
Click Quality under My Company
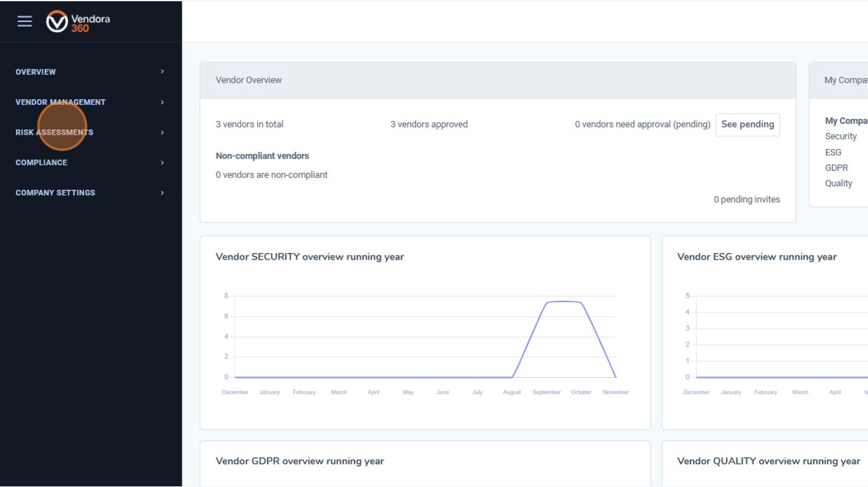(x=838, y=183)
